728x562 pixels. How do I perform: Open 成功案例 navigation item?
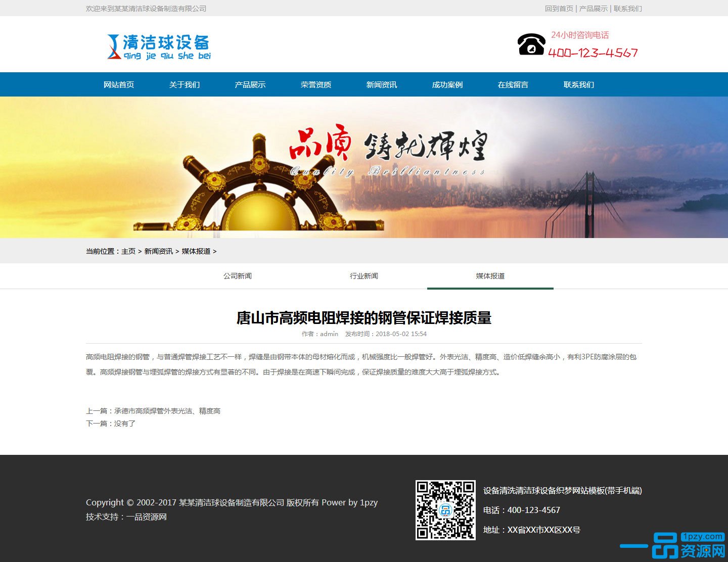tap(447, 84)
